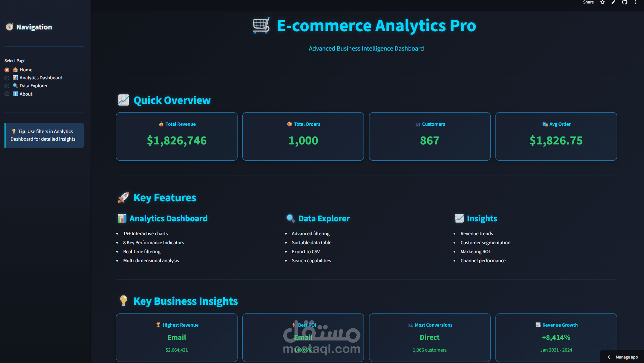Click the rocket icon beside Key Features
Viewport: 644px width, 363px height.
(x=124, y=197)
